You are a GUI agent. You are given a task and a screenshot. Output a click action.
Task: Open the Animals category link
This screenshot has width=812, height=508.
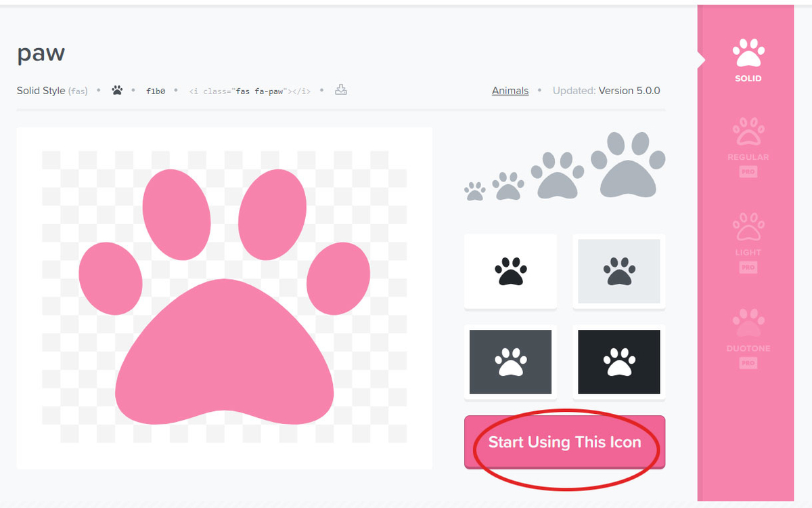click(510, 90)
